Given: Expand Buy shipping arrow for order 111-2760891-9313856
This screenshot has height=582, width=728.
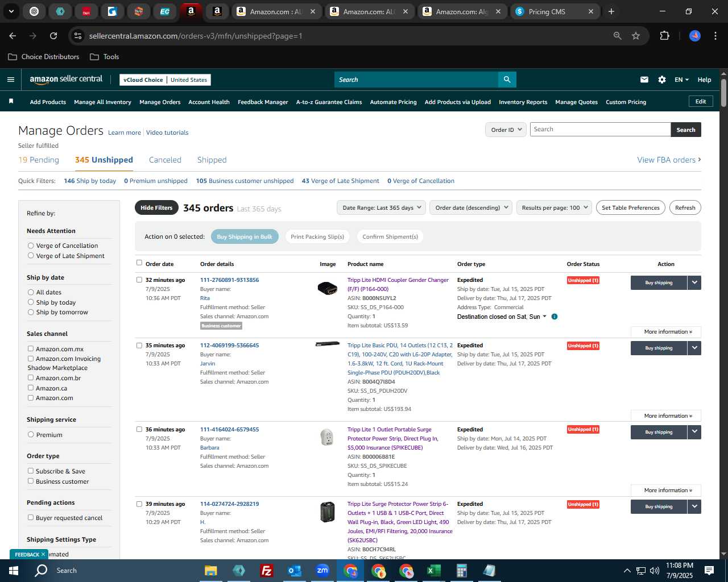Looking at the screenshot, I should pyautogui.click(x=694, y=282).
